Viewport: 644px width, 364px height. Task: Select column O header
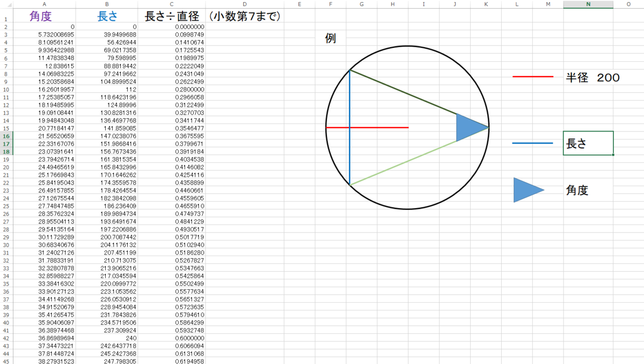[628, 4]
